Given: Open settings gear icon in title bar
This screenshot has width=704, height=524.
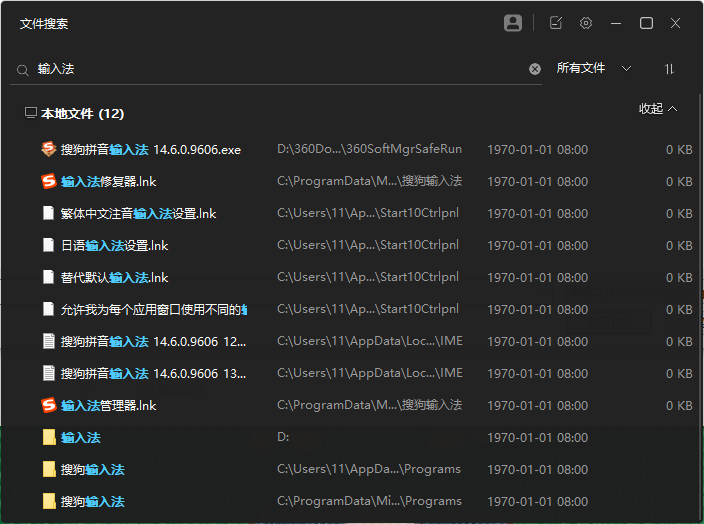Looking at the screenshot, I should coord(586,23).
